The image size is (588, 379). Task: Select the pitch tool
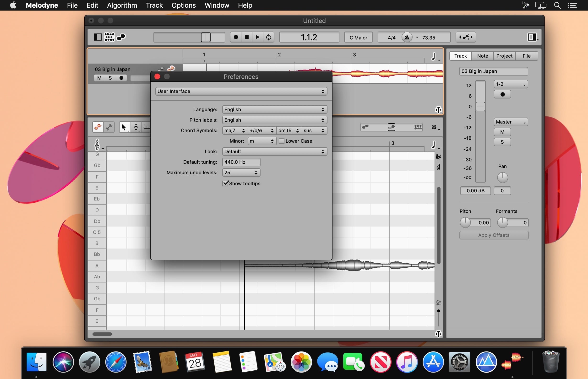pyautogui.click(x=136, y=127)
